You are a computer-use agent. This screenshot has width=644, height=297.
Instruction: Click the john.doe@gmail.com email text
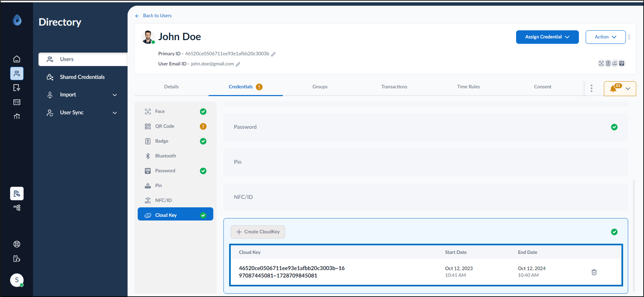[212, 64]
